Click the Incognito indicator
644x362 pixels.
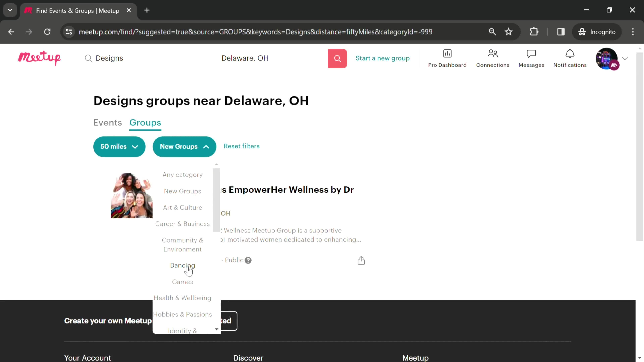(597, 32)
